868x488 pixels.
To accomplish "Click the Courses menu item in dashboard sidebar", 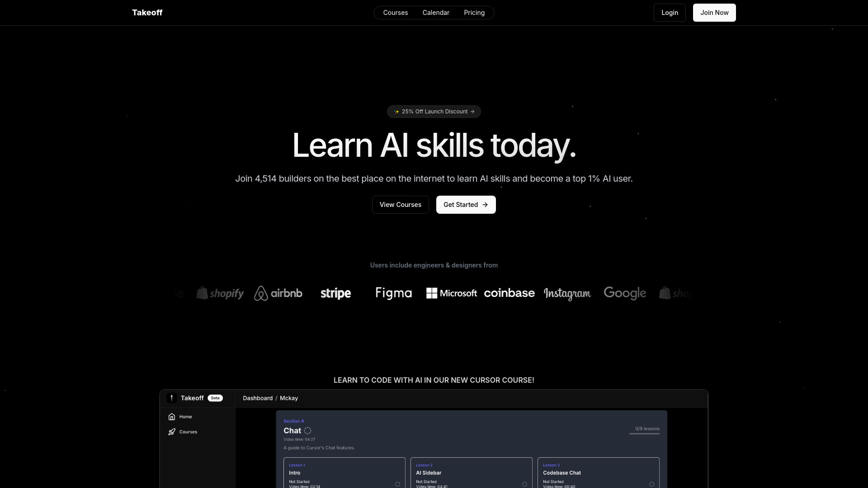I will coord(189,432).
